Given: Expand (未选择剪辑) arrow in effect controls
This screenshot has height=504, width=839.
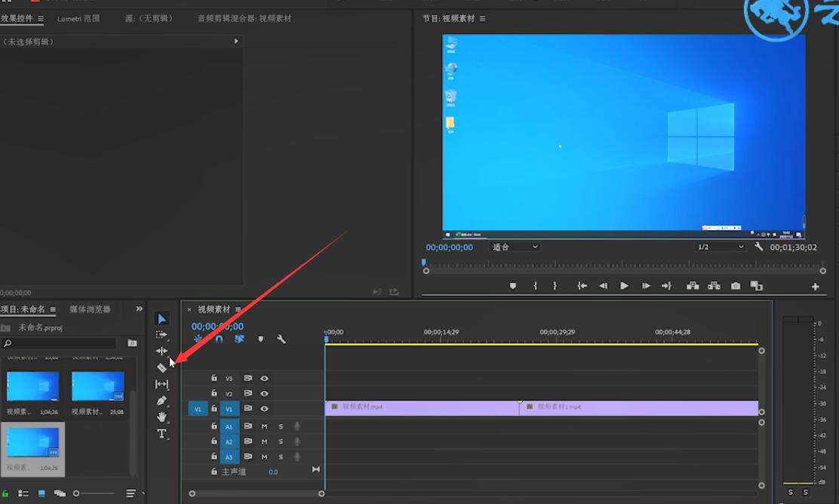Looking at the screenshot, I should coord(236,41).
